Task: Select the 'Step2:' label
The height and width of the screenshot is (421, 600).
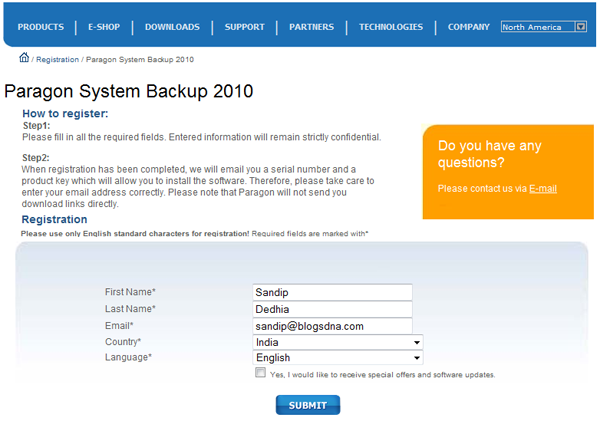Action: [36, 158]
